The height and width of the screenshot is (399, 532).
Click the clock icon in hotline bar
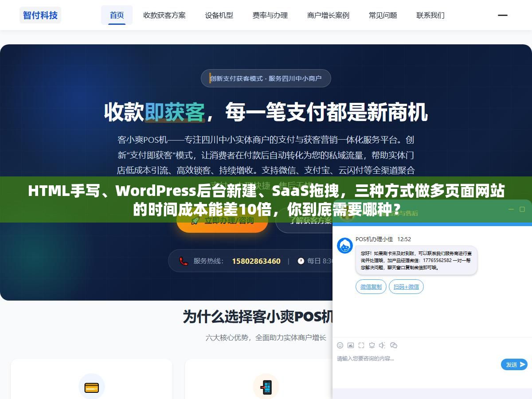click(x=301, y=261)
